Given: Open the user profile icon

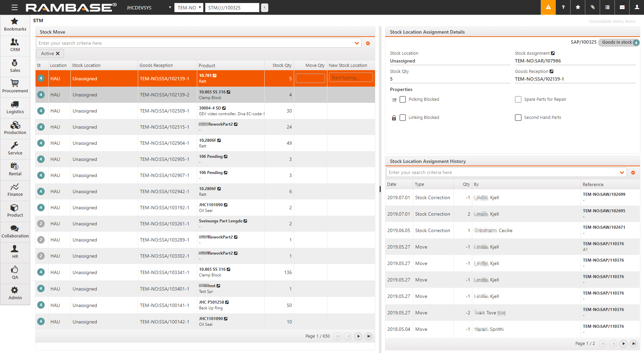Looking at the screenshot, I should coord(637,7).
